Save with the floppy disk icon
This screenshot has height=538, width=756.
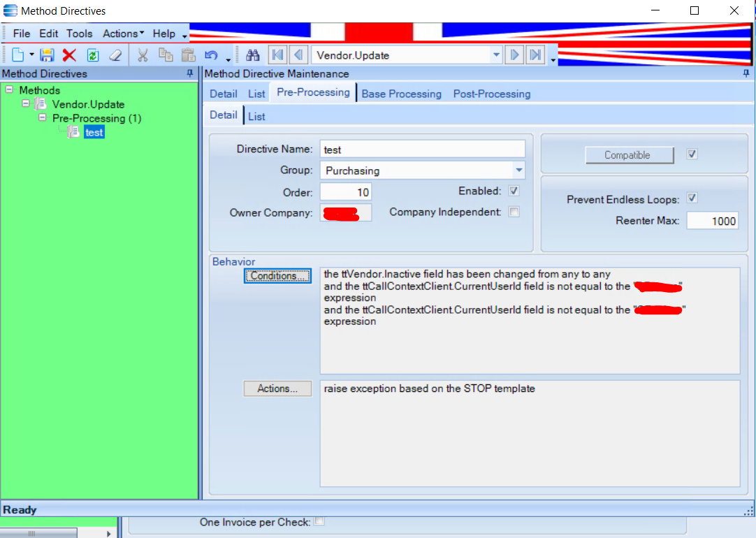click(x=47, y=55)
